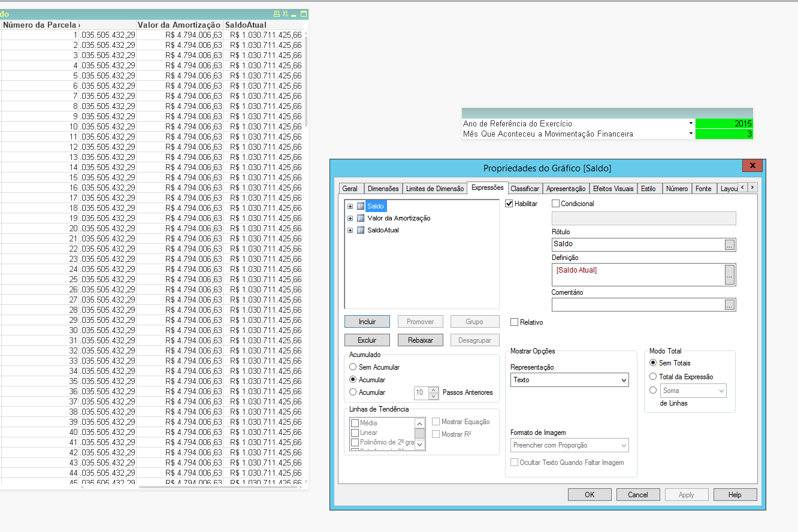The height and width of the screenshot is (532, 798).
Task: Switch to the Geral tab
Action: pos(350,189)
